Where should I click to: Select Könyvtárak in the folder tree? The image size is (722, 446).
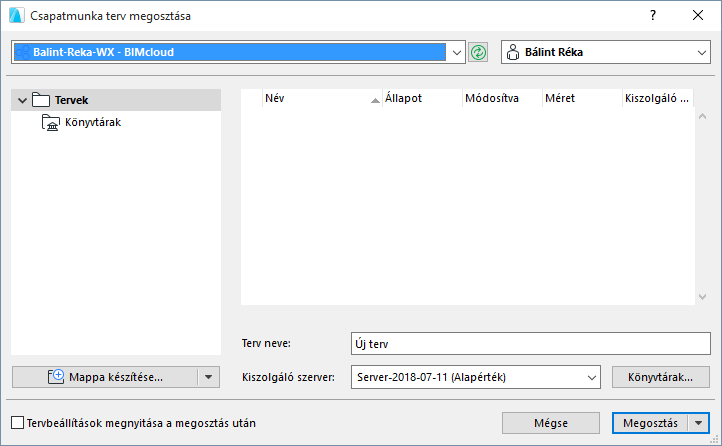click(93, 122)
